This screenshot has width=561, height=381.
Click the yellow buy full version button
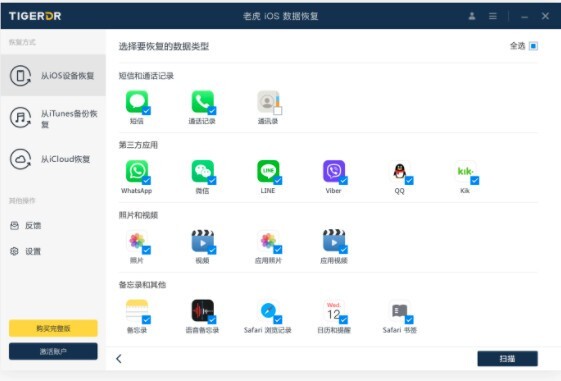53,328
